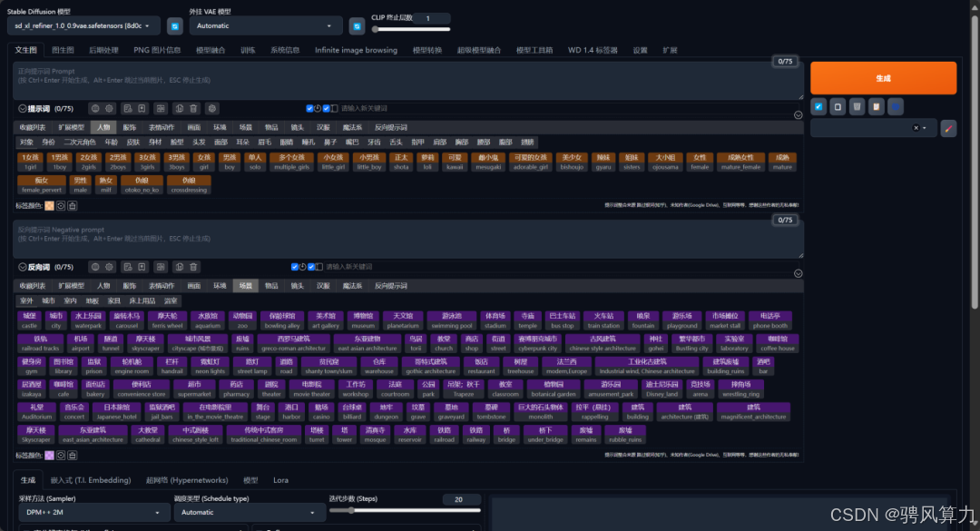980x531 pixels.
Task: Delete prompt using 提示词 trash icon
Action: pyautogui.click(x=194, y=109)
